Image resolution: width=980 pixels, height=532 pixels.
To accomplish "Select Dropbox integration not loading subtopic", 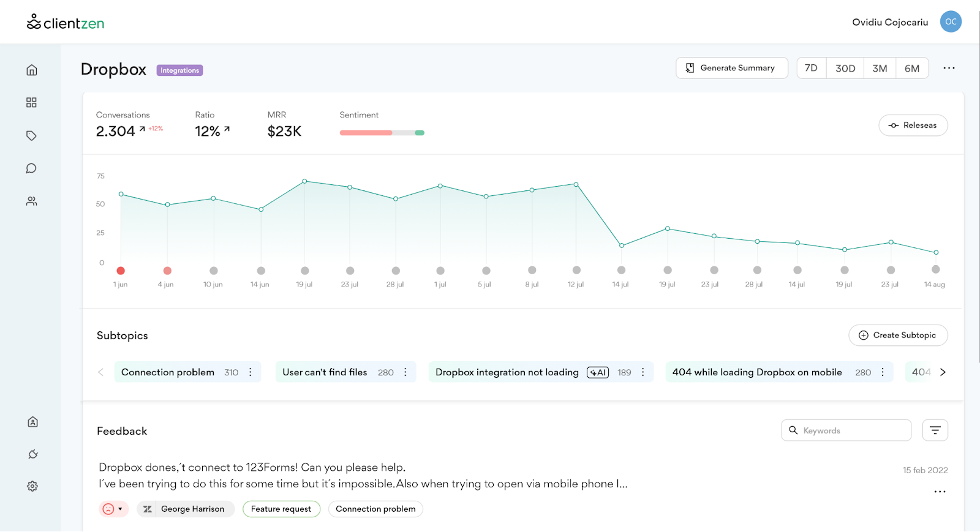I will pyautogui.click(x=541, y=372).
